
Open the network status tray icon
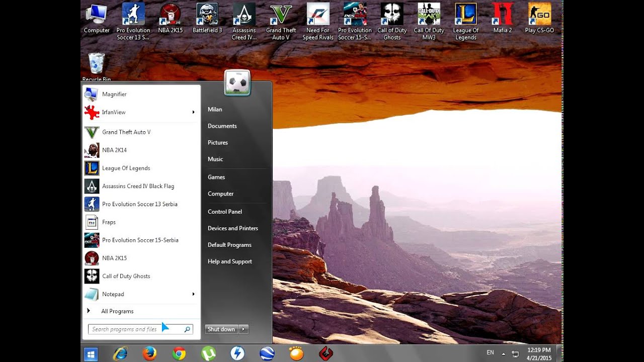[515, 354]
